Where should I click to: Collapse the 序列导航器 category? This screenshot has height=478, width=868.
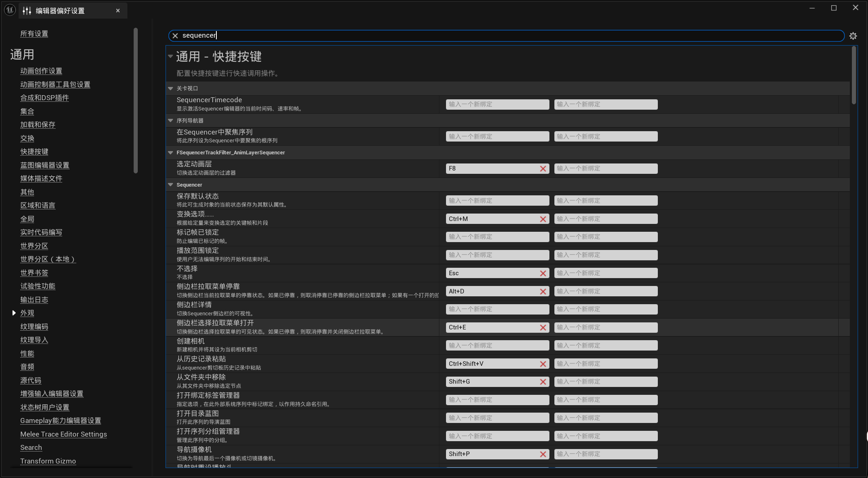click(170, 120)
